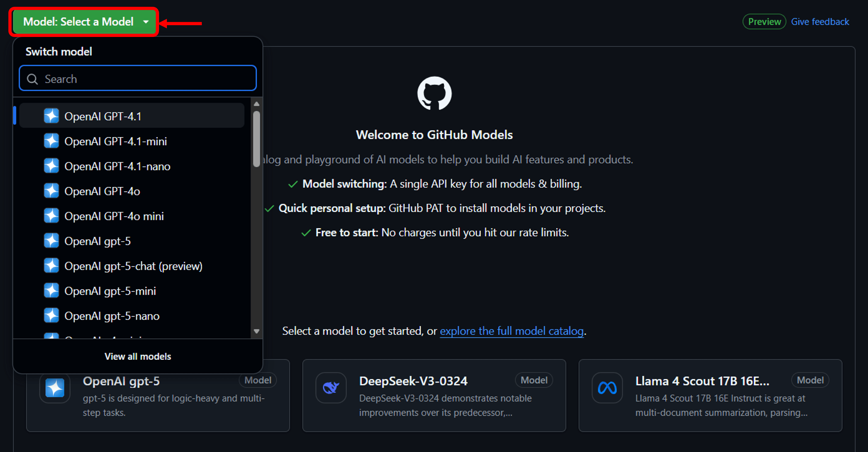Click the scroll-up arrow in model list
The height and width of the screenshot is (452, 868).
click(256, 104)
